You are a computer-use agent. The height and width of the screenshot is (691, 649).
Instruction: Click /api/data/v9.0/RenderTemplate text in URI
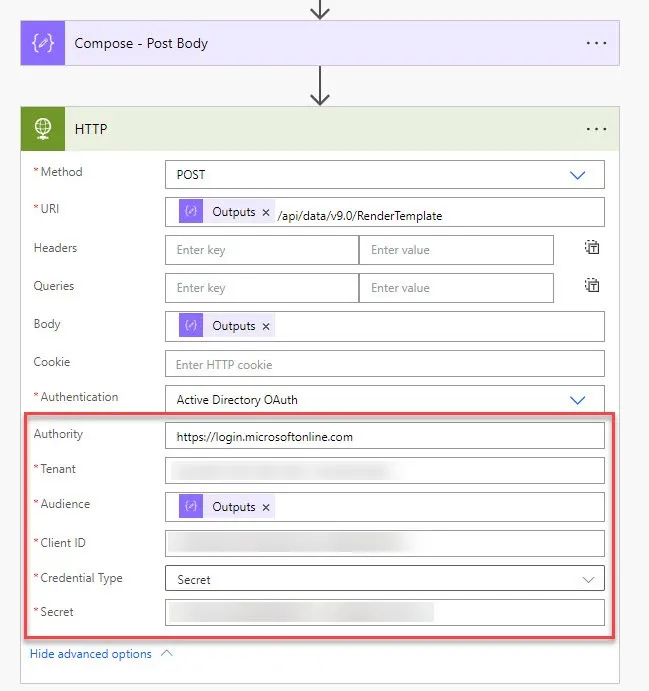coord(360,216)
